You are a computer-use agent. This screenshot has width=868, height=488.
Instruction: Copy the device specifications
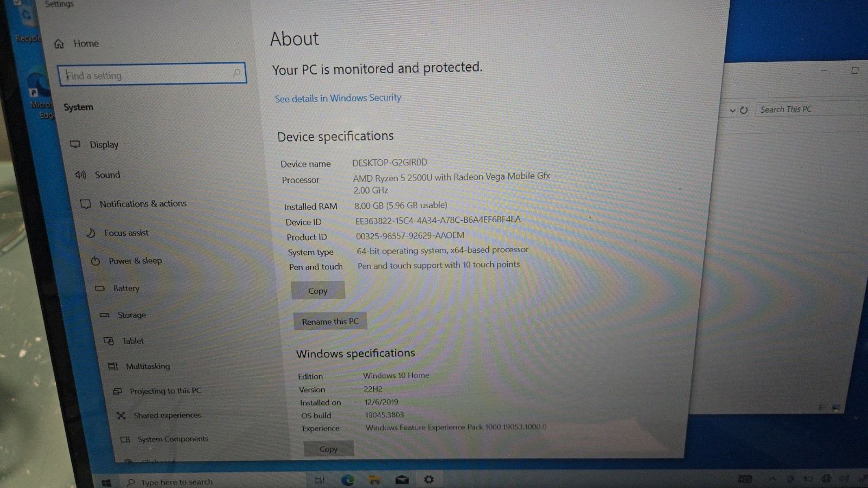318,291
